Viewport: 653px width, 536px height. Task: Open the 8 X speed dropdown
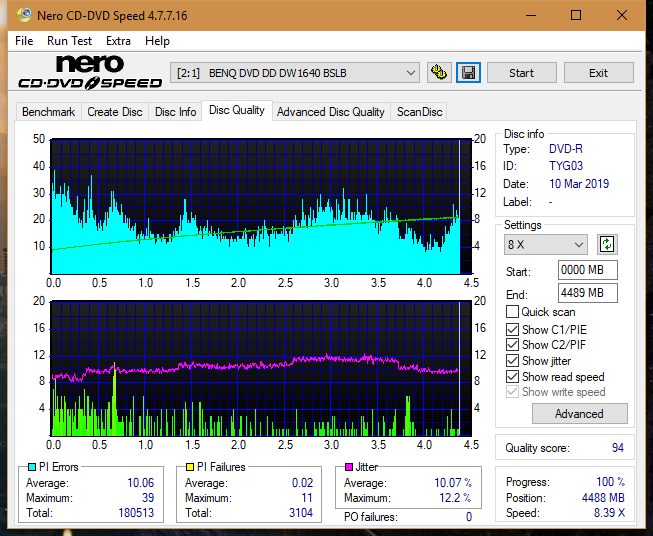(x=546, y=244)
